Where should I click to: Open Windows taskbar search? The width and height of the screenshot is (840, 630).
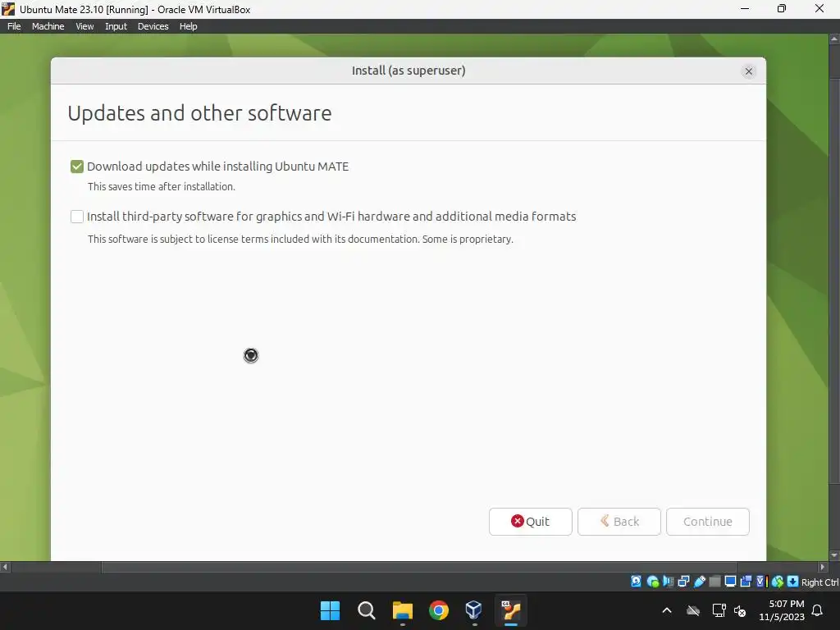367,610
